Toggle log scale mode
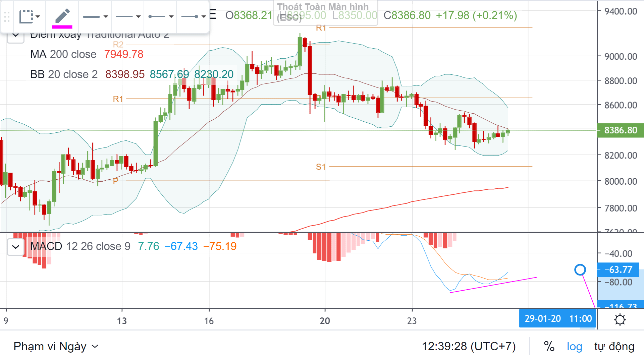Screen dimensions: 644x362 pyautogui.click(x=574, y=347)
